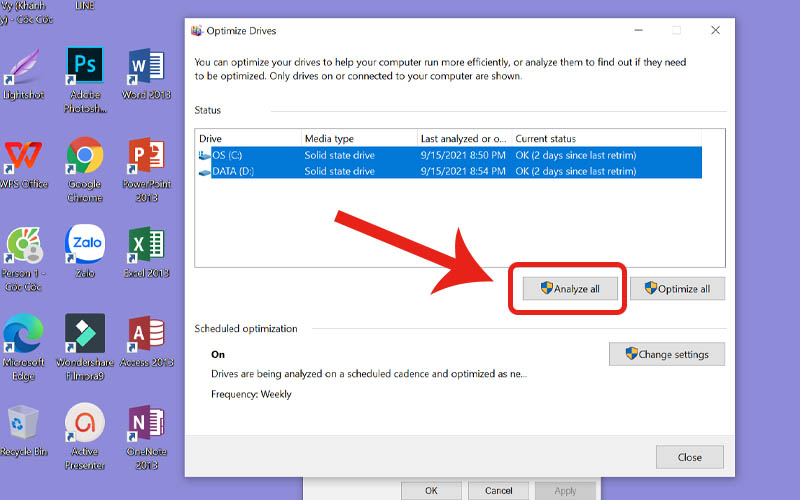800x500 pixels.
Task: Open Microsoft Edge desktop icon
Action: pos(23,335)
